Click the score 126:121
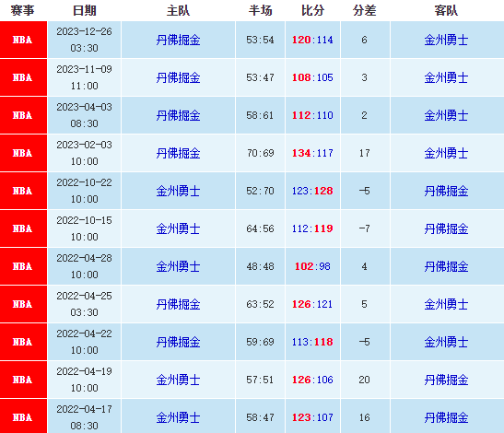This screenshot has height=433, width=504. (312, 304)
